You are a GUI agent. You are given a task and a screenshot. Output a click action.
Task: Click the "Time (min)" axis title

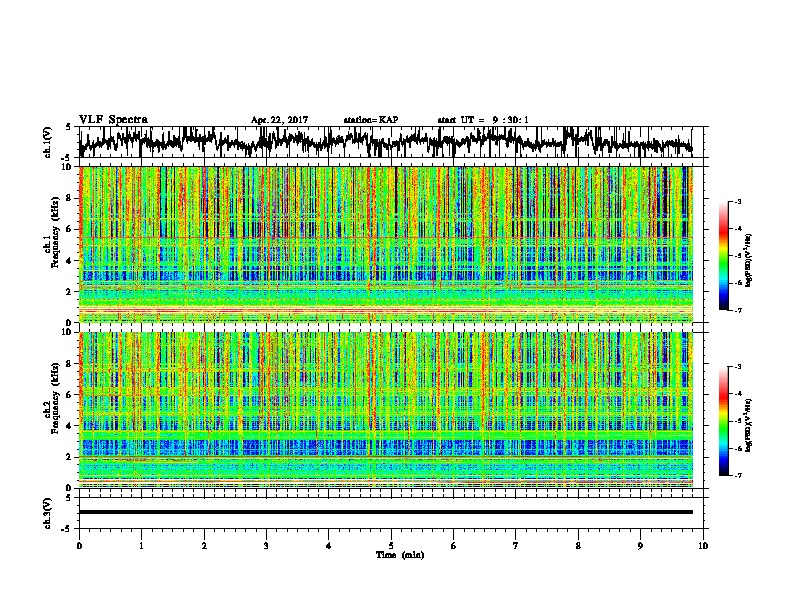click(x=400, y=555)
